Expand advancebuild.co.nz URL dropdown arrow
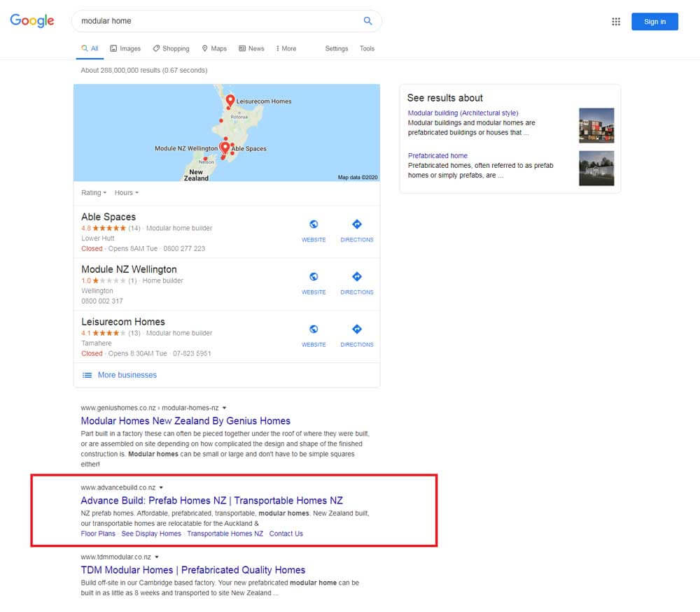The width and height of the screenshot is (700, 612). click(162, 488)
